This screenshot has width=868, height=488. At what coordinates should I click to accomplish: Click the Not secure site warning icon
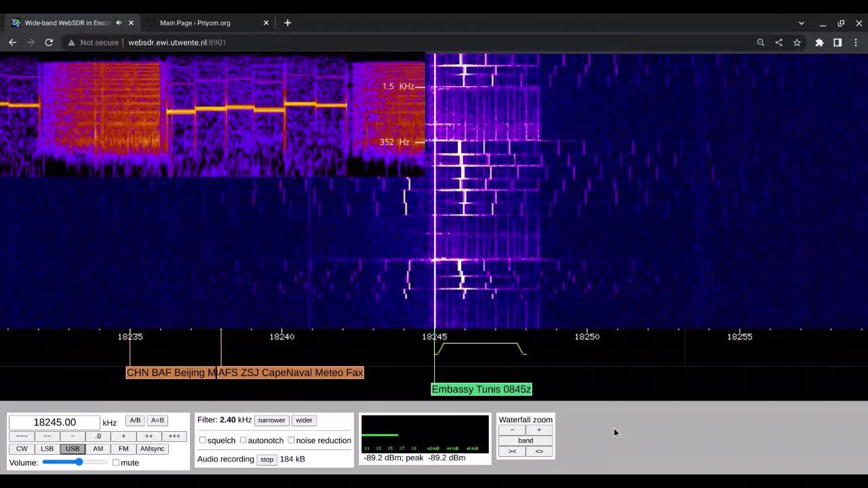coord(71,42)
